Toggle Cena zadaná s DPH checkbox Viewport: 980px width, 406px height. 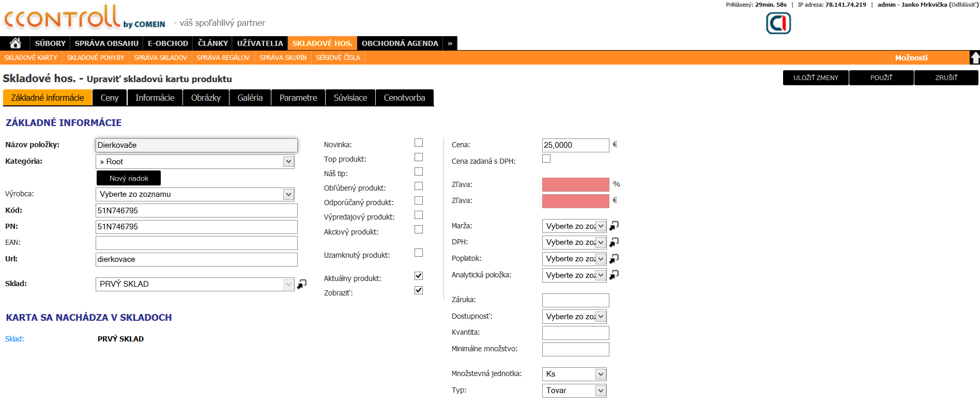[x=546, y=159]
